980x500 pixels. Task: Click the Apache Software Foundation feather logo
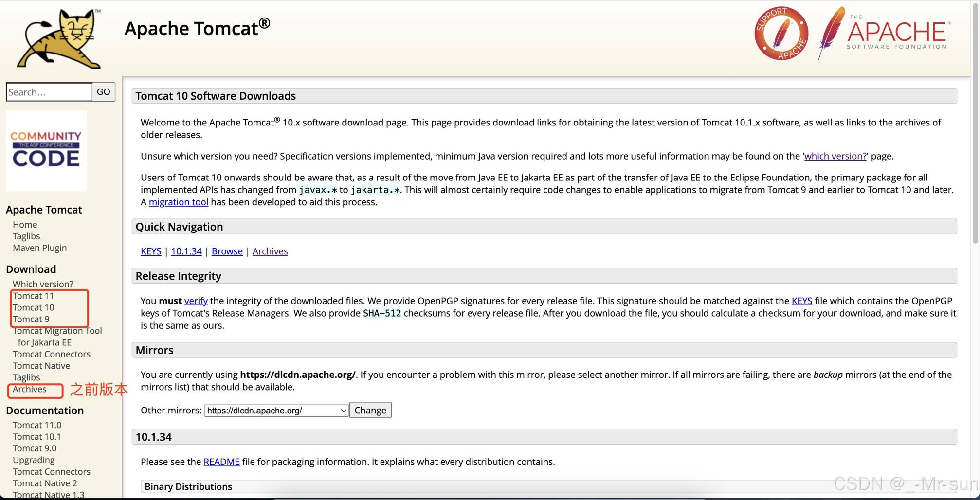[884, 33]
